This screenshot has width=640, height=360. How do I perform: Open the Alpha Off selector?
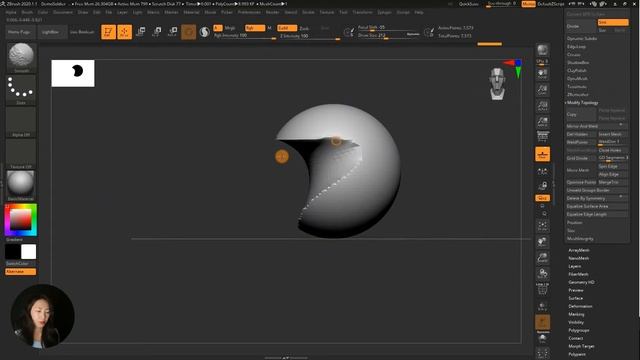[21, 122]
